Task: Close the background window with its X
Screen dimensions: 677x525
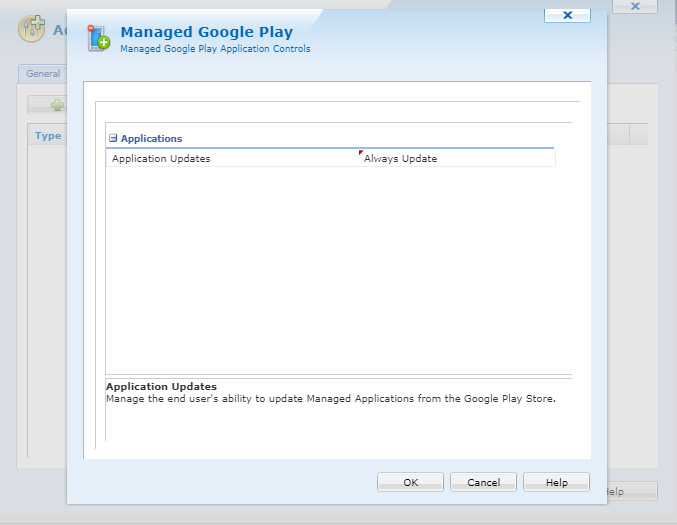Action: pos(635,6)
